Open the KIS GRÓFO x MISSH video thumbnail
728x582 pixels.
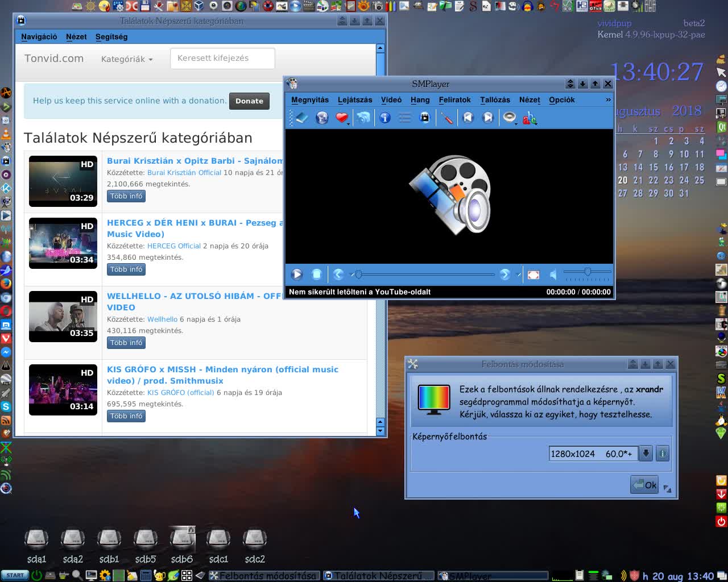pyautogui.click(x=63, y=390)
